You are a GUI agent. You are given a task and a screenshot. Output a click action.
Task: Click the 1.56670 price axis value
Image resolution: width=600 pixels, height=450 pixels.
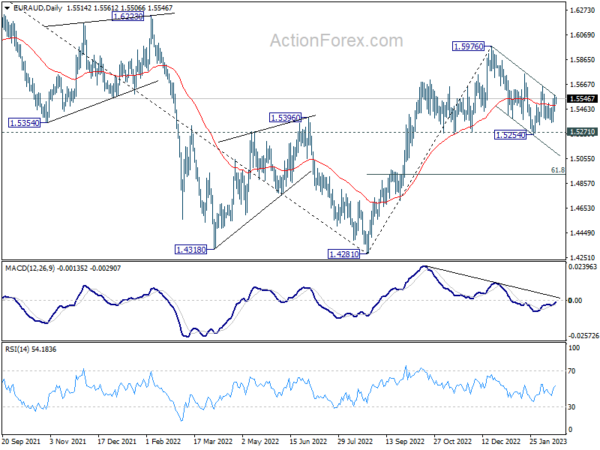tap(582, 85)
